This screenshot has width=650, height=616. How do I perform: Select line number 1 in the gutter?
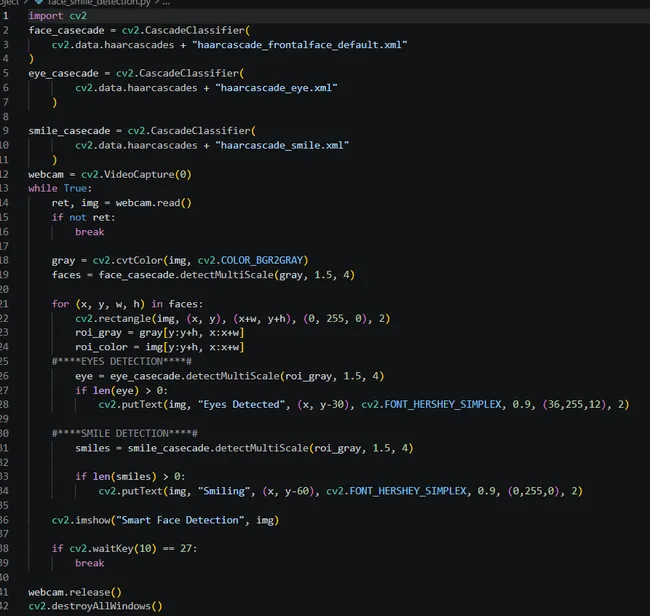[5, 16]
